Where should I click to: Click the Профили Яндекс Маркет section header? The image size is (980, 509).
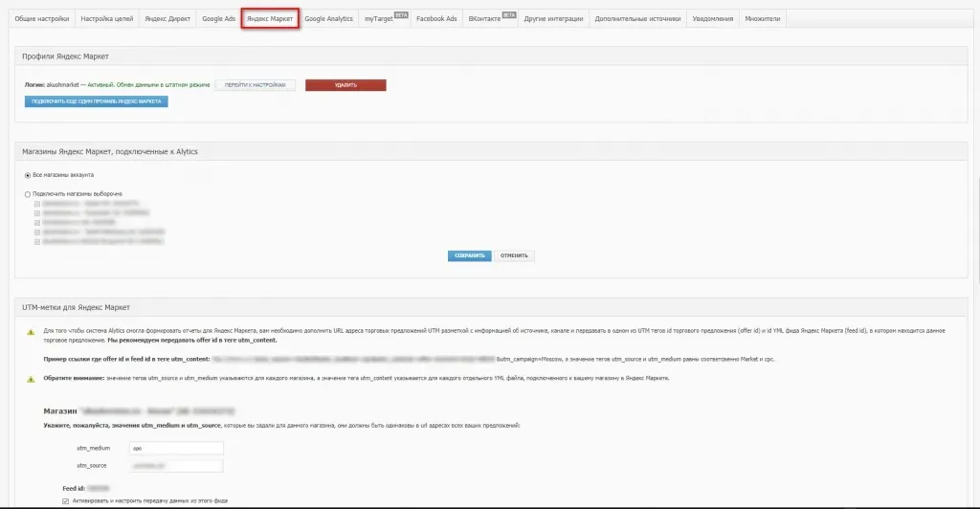[491, 56]
